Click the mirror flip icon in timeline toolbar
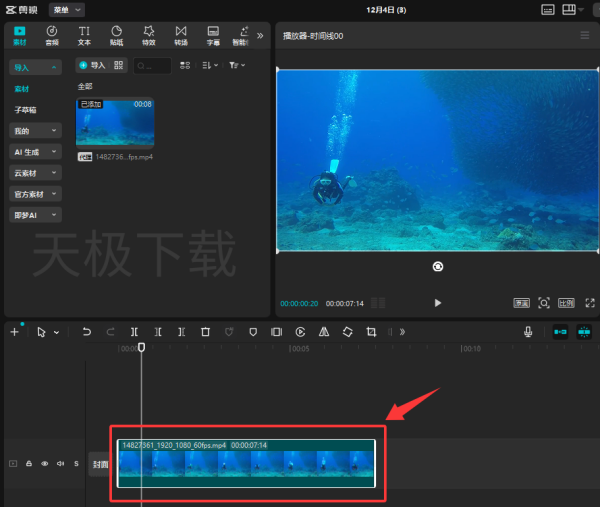The image size is (600, 507). (324, 331)
